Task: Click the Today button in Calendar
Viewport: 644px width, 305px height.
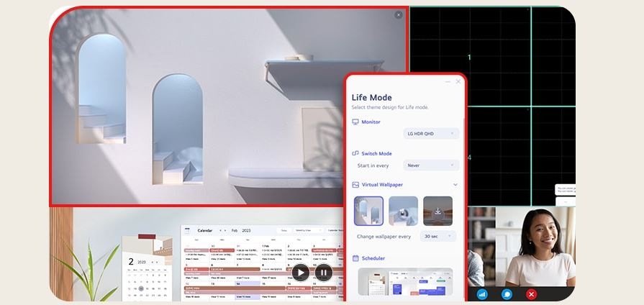Action: [284, 231]
